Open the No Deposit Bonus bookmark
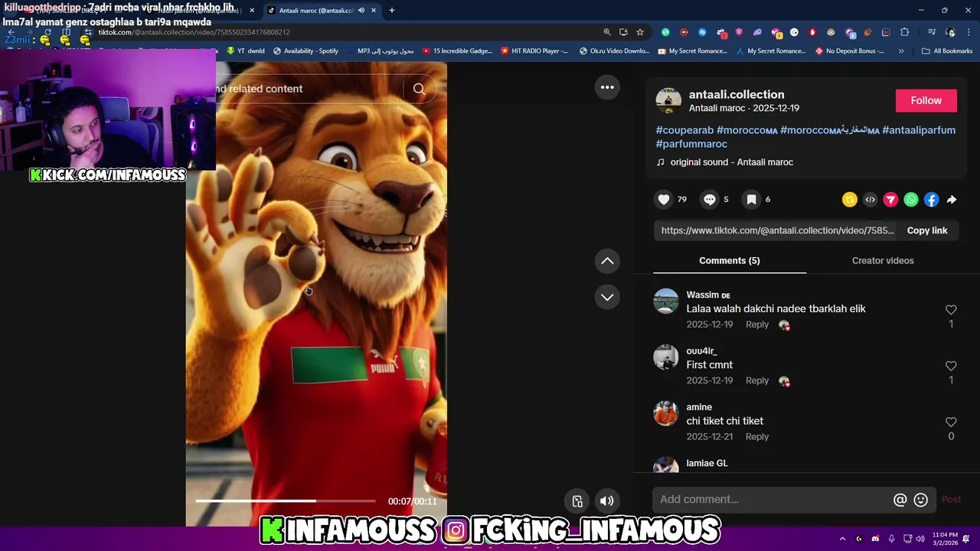This screenshot has width=980, height=551. pyautogui.click(x=850, y=51)
